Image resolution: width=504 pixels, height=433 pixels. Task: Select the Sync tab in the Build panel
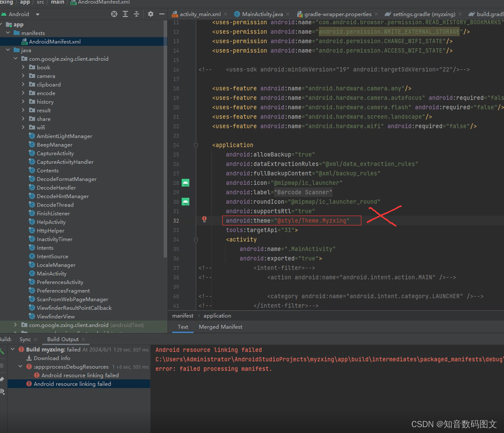(x=25, y=339)
